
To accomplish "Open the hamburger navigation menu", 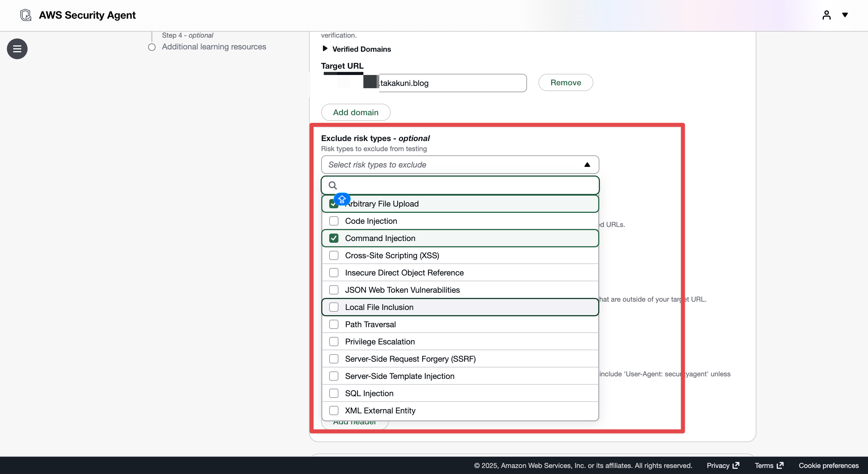I will [17, 49].
